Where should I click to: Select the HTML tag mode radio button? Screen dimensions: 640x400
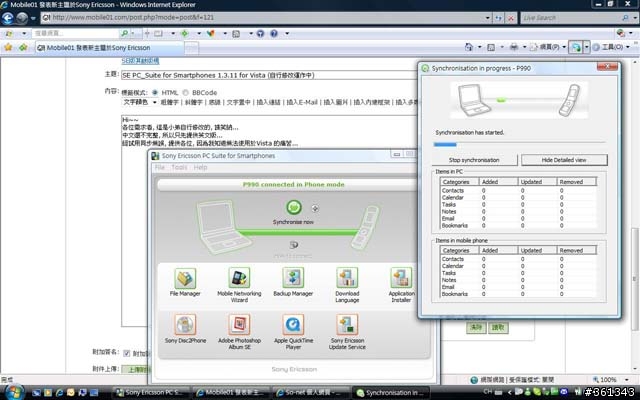click(155, 93)
